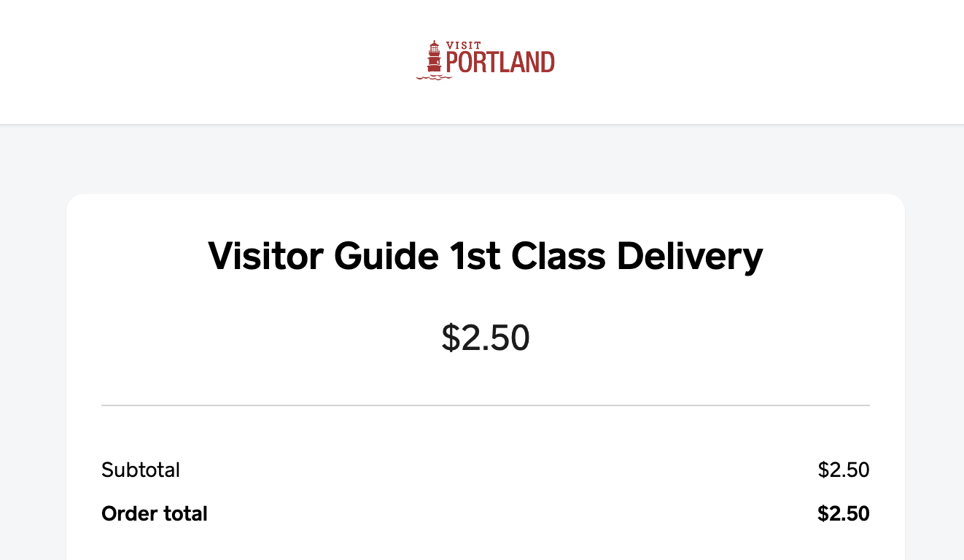Click the horizontal divider line under price
964x560 pixels.
point(486,405)
